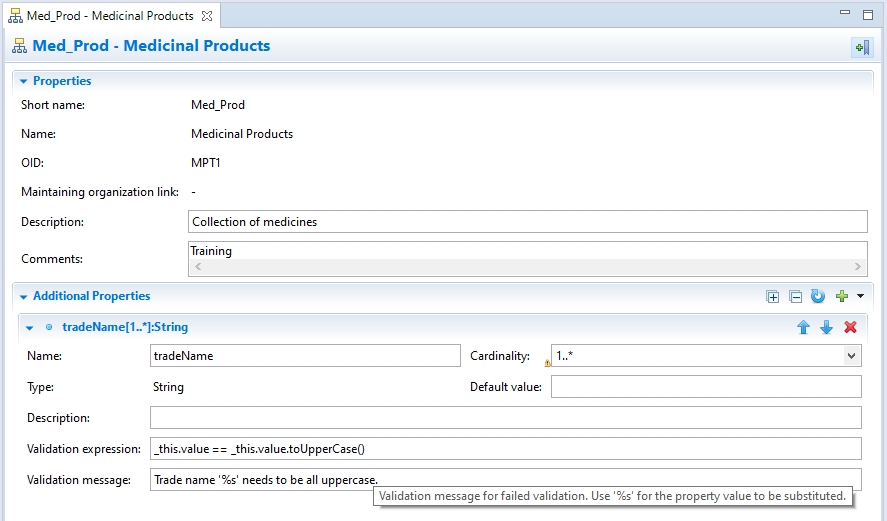
Task: Close the Med_Prod editor tab
Action: (x=206, y=16)
